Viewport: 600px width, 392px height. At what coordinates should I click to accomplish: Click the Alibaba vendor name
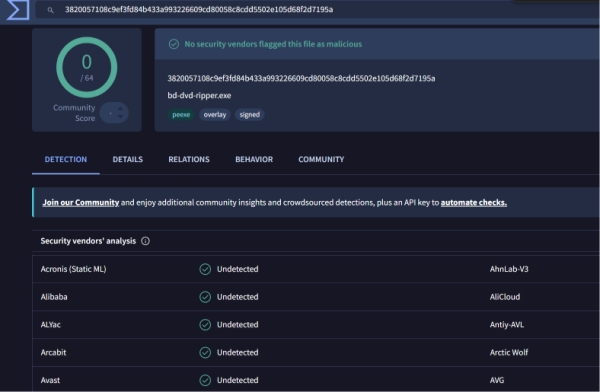click(54, 297)
